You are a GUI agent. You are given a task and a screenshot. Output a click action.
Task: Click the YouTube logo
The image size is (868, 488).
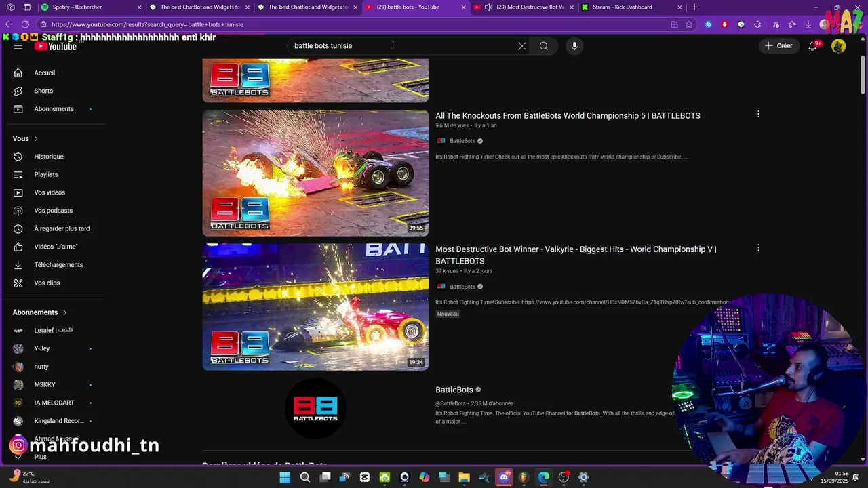tap(56, 46)
